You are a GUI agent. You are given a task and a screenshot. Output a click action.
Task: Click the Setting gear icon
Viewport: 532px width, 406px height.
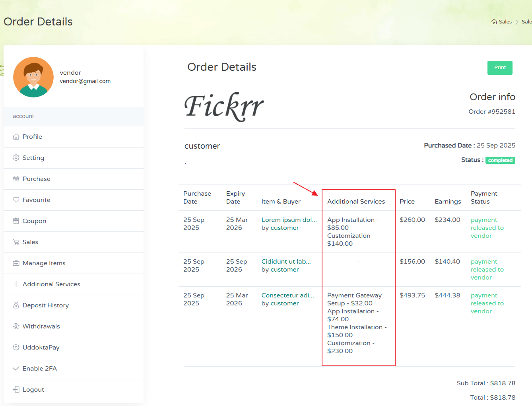[16, 158]
